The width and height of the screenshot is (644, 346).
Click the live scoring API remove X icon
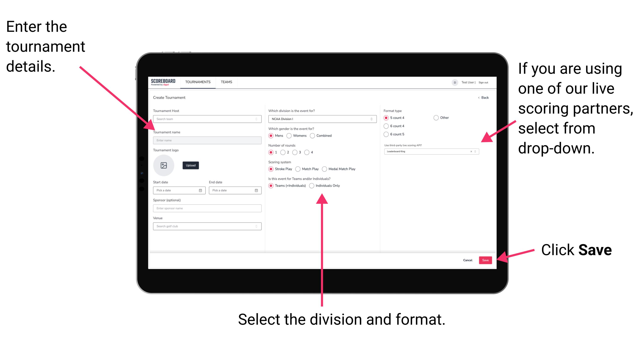coord(470,152)
